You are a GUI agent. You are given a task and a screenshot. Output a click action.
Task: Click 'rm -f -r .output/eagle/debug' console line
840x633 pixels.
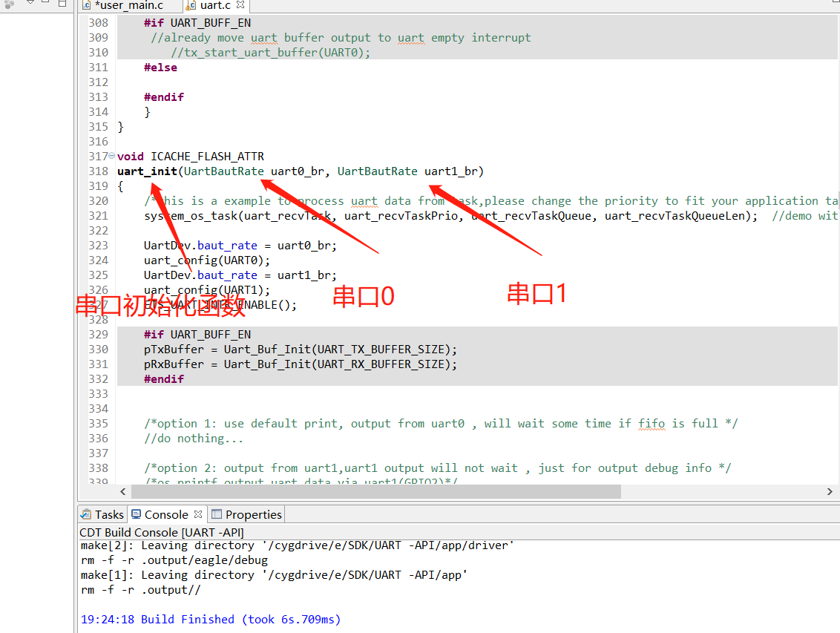coord(174,560)
